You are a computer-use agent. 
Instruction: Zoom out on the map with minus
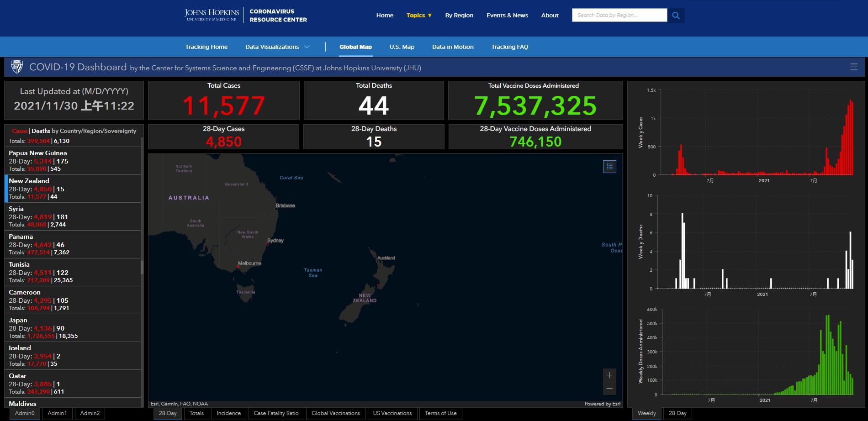tap(609, 389)
